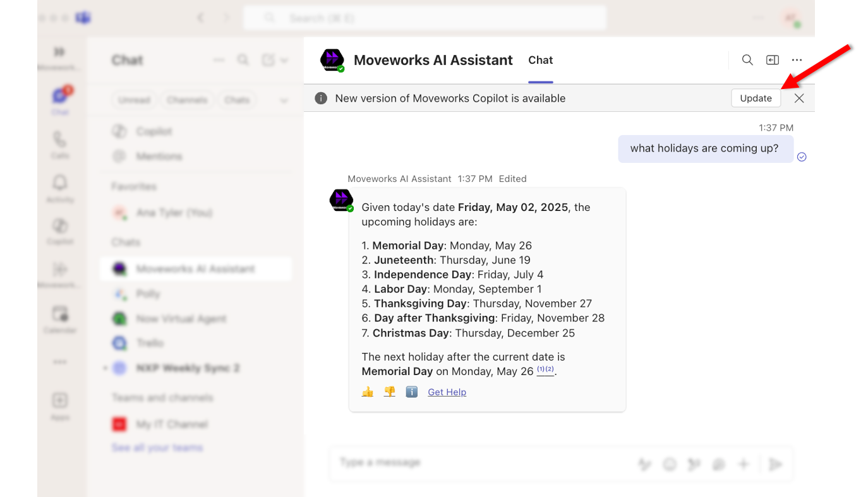Select the message 'what holidays are coming up?'
Image resolution: width=868 pixels, height=497 pixels.
click(705, 148)
